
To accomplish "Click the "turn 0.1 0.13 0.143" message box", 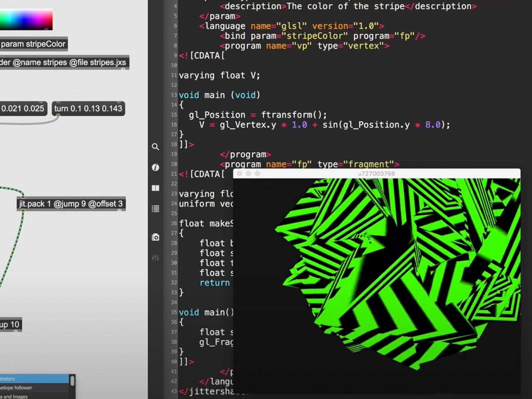I will (88, 109).
